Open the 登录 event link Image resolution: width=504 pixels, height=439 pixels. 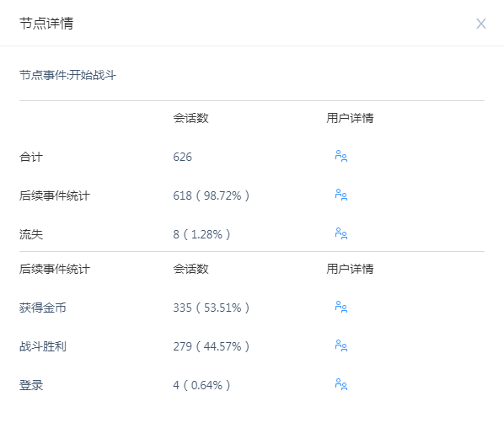click(x=31, y=385)
